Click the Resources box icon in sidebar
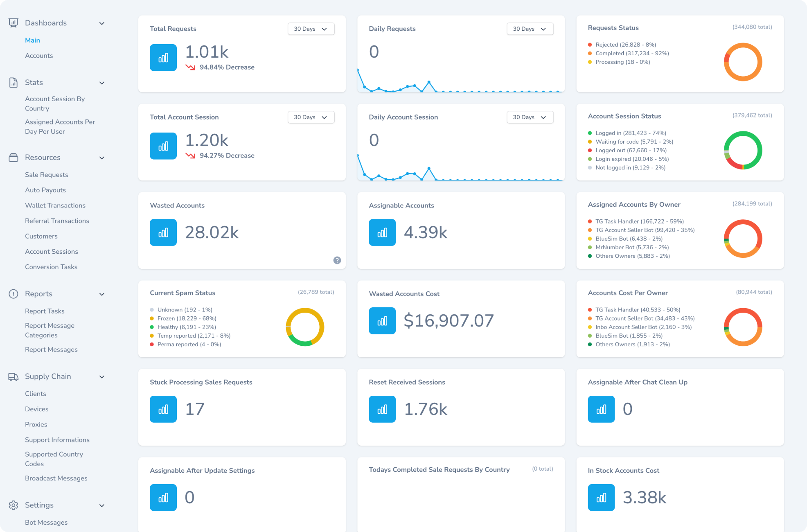This screenshot has width=807, height=532. (14, 158)
